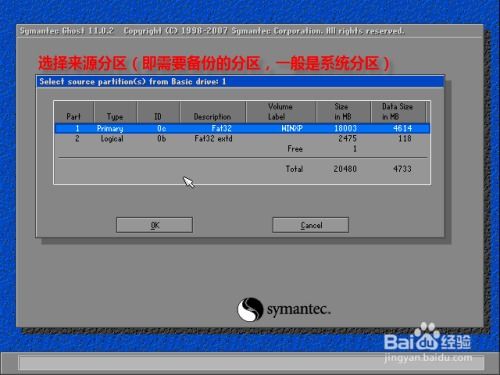Click the Cancel button

pos(311,225)
